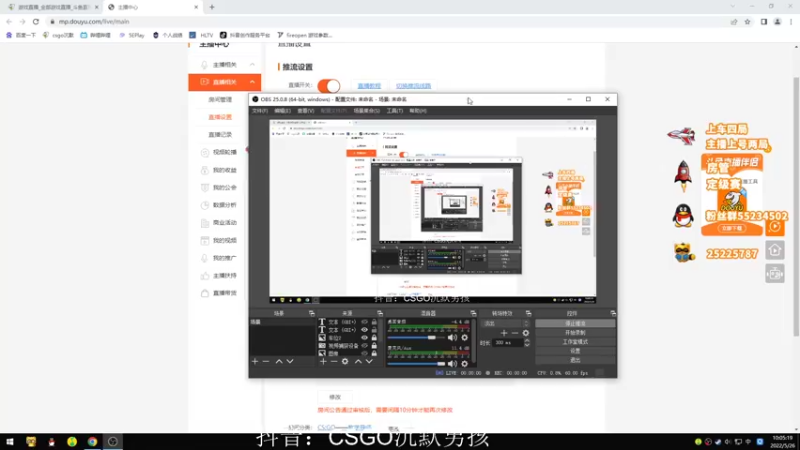
Task: Toggle lock on the second 文本 (GDI+) source
Action: (x=374, y=330)
